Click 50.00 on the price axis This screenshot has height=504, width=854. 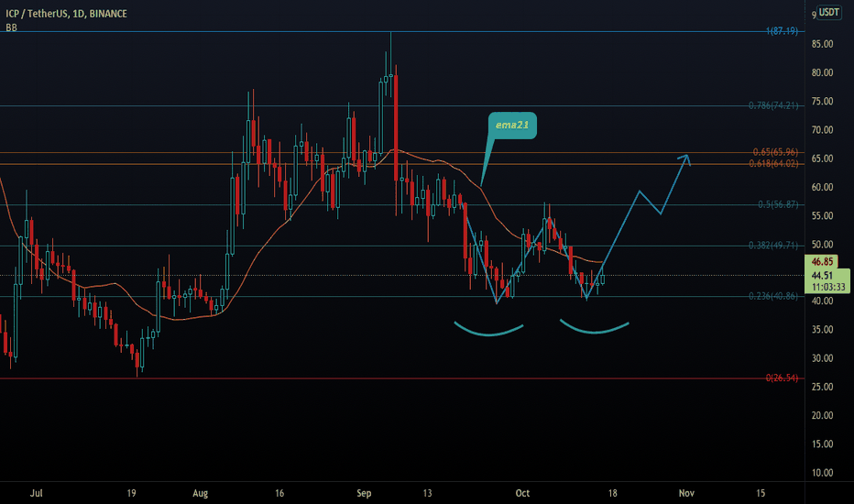click(x=822, y=244)
